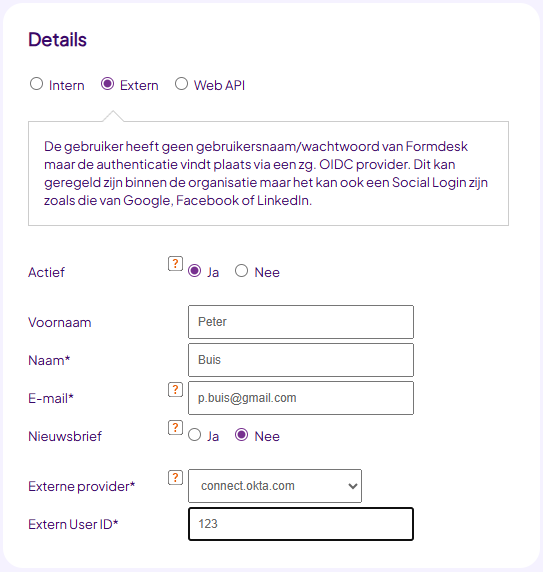
Task: Click into the Naam field with Buis
Action: [x=301, y=360]
